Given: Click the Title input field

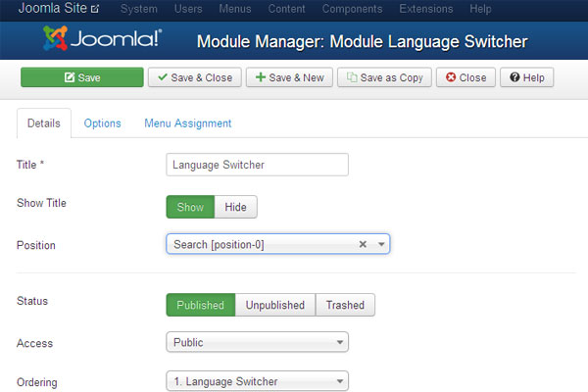Looking at the screenshot, I should pos(257,165).
